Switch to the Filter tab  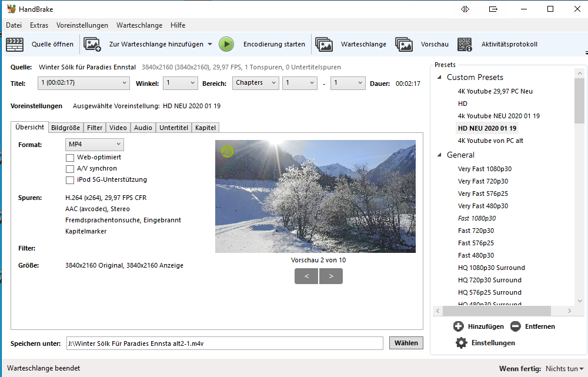tap(95, 128)
